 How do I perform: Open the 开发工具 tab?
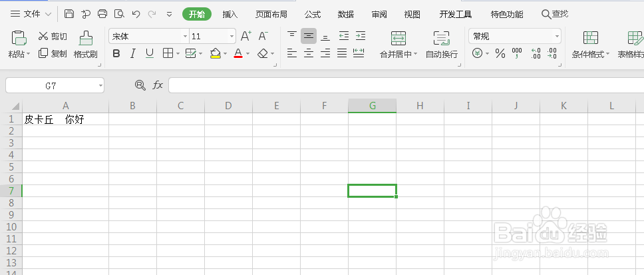(x=456, y=15)
